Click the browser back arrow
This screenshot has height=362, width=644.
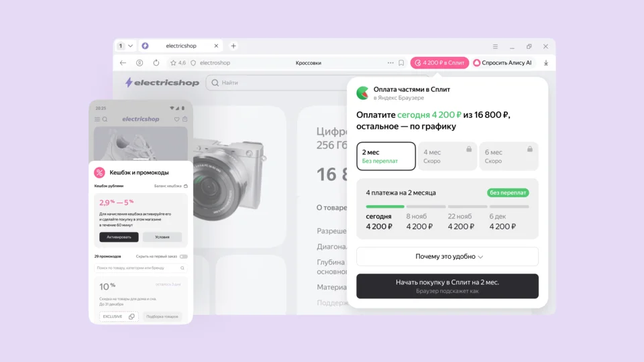123,63
